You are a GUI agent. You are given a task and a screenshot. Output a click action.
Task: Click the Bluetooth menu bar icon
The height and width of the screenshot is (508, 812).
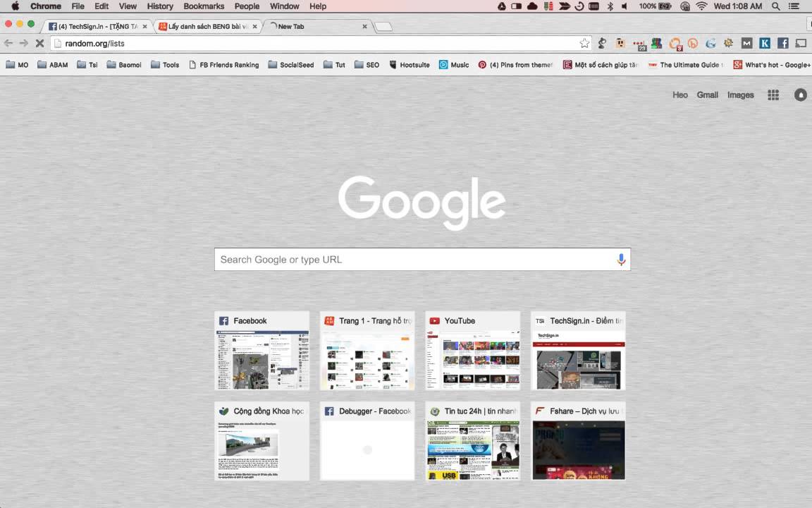point(610,6)
